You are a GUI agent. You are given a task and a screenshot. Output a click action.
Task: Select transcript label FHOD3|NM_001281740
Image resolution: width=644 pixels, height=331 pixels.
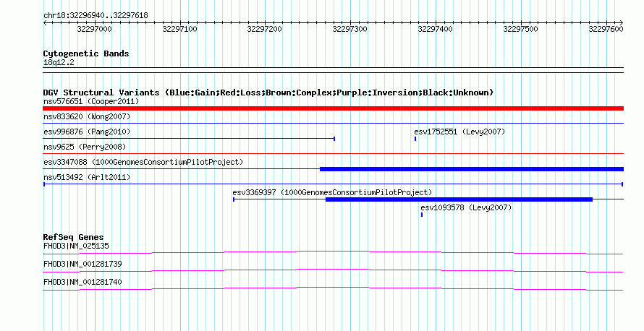[x=82, y=282]
